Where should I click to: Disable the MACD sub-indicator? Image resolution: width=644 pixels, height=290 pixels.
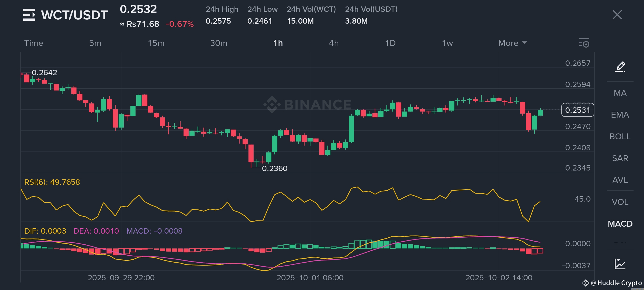(x=620, y=224)
